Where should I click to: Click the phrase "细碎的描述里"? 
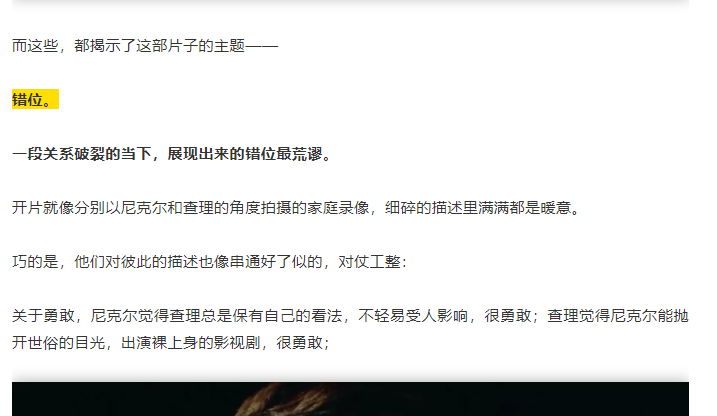pyautogui.click(x=432, y=208)
